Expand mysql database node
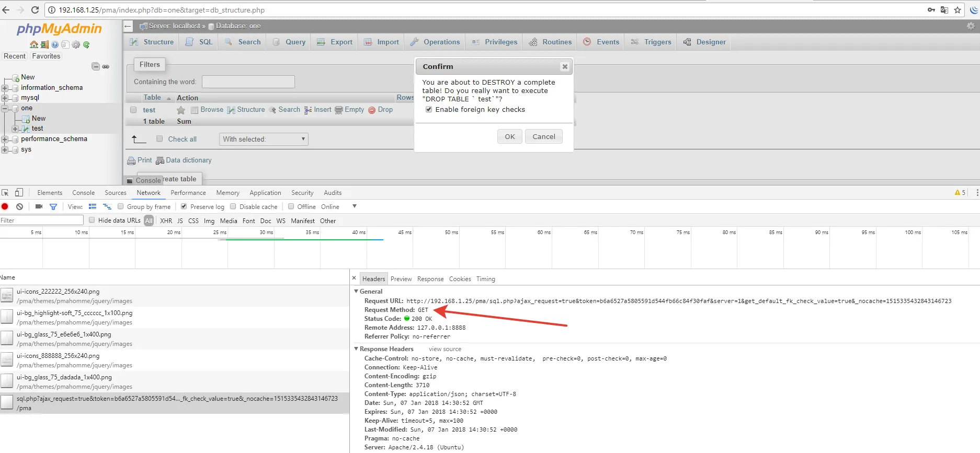 [x=5, y=98]
